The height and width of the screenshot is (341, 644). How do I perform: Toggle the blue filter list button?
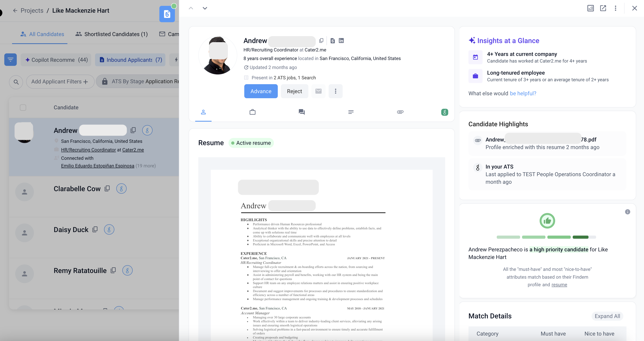click(x=11, y=60)
